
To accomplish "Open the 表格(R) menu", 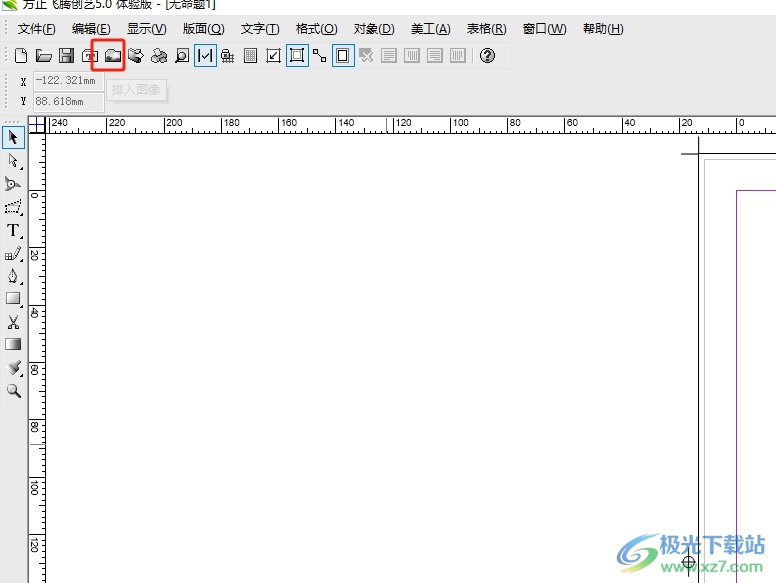I will click(x=486, y=29).
